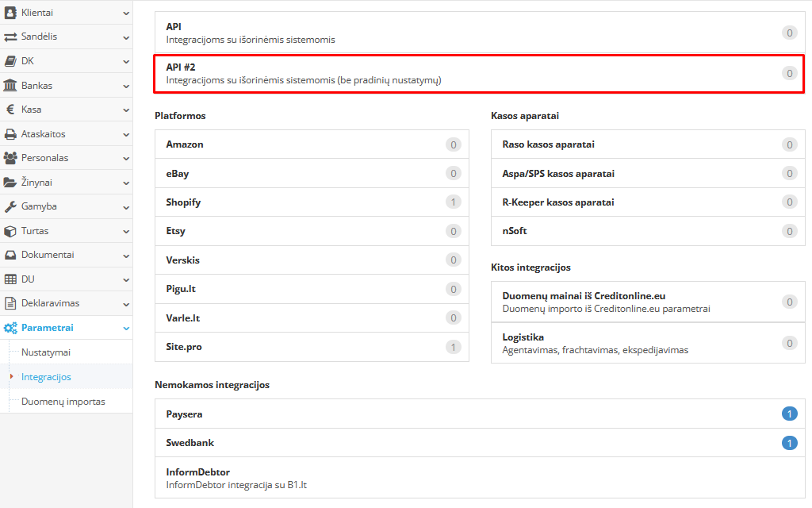
Task: Click the Swedbank count badge
Action: pos(789,443)
